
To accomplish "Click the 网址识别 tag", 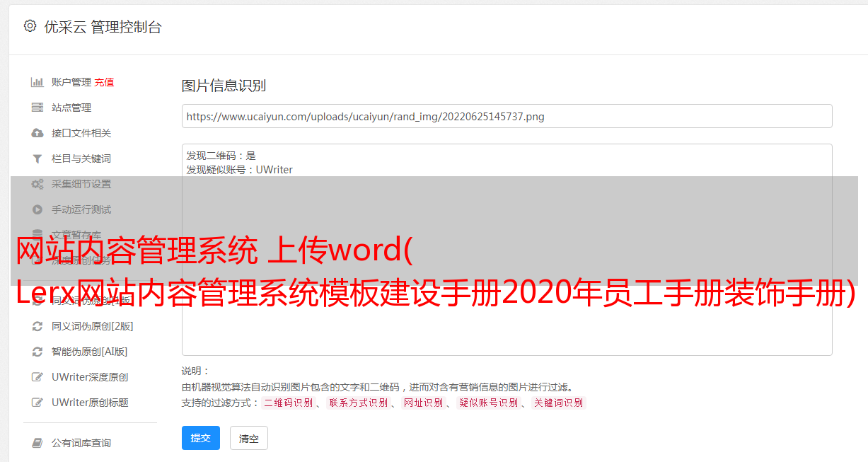I will coord(423,403).
